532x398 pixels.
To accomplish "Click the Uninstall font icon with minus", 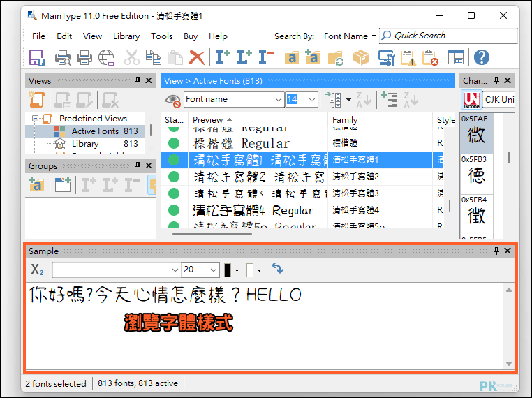I will [x=266, y=57].
